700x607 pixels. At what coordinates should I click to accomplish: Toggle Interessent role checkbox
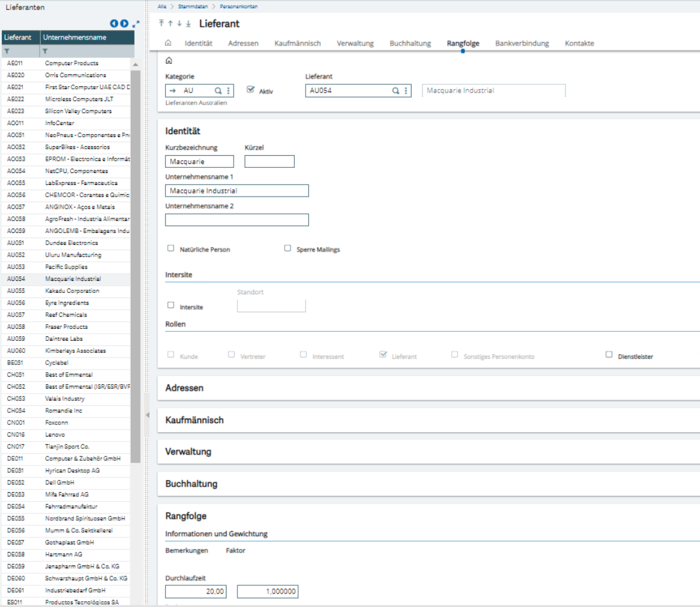coord(303,355)
